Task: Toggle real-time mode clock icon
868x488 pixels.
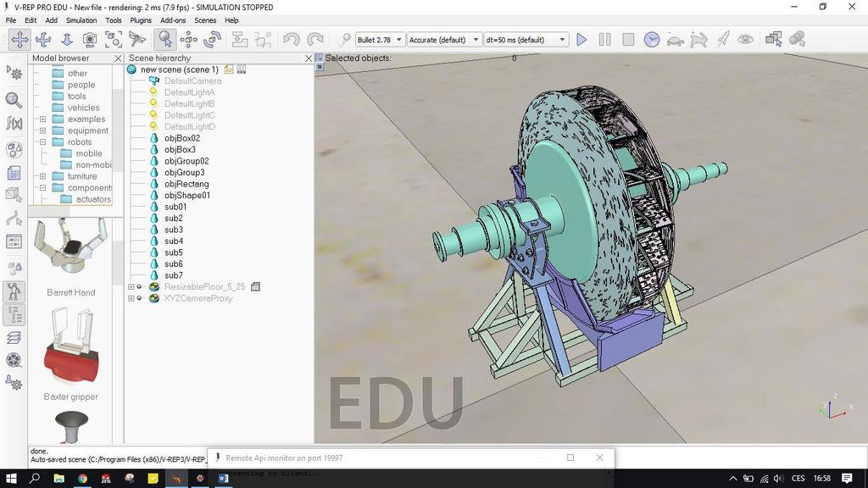Action: coord(652,39)
